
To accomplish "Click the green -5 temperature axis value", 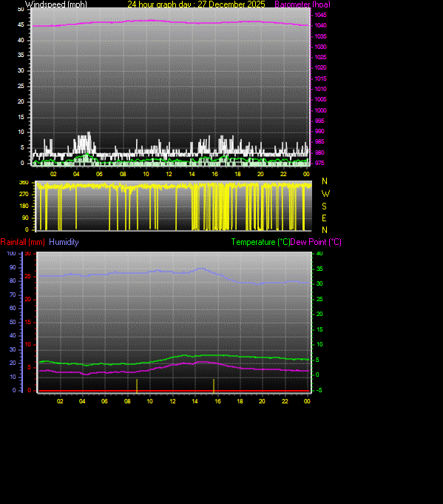I will (x=319, y=390).
